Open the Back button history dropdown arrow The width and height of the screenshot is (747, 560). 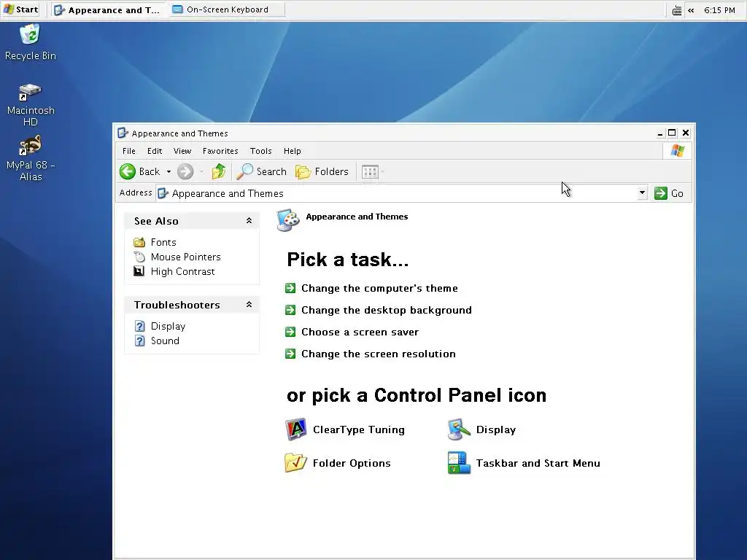coord(169,171)
